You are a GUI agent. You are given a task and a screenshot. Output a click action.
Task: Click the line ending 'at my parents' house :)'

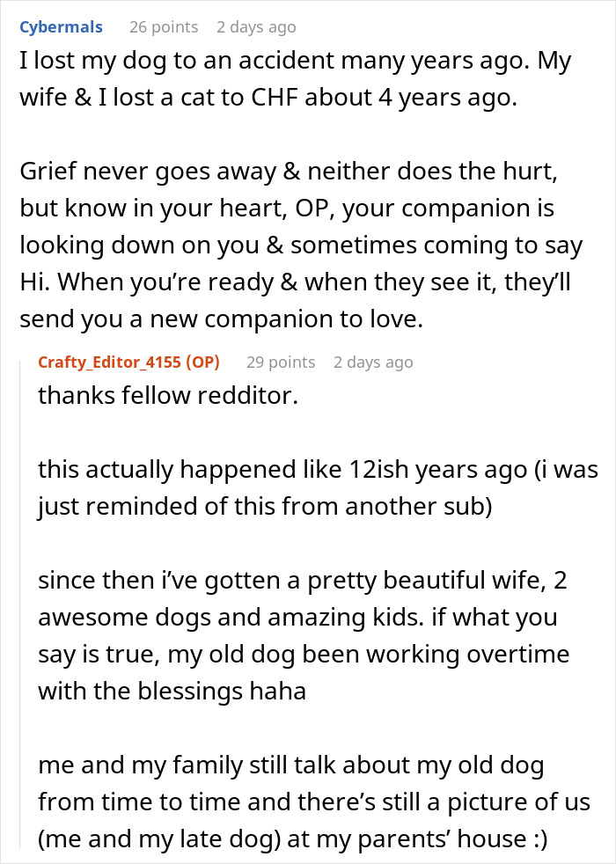coord(292,838)
